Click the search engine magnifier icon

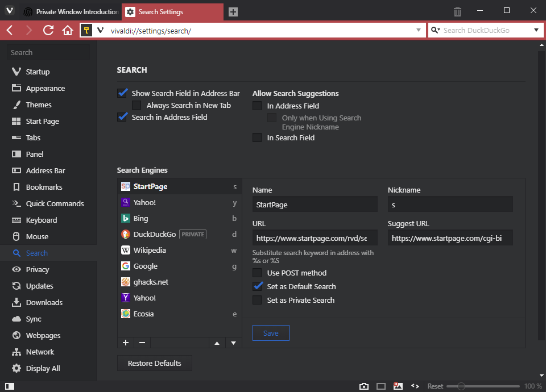[435, 30]
